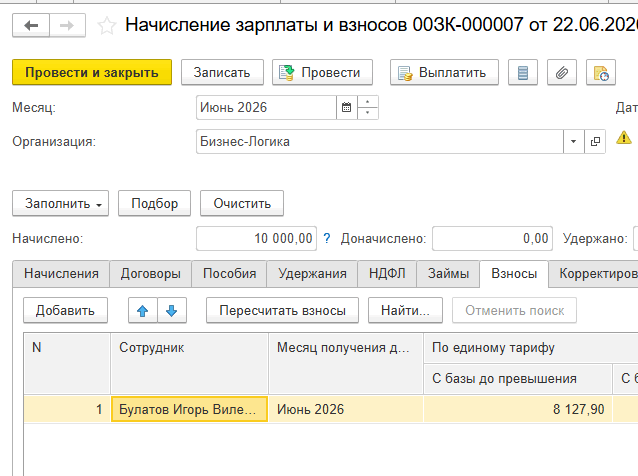Viewport: 638px width, 476px height.
Task: Click row number 1 cell in table
Action: coord(67,409)
